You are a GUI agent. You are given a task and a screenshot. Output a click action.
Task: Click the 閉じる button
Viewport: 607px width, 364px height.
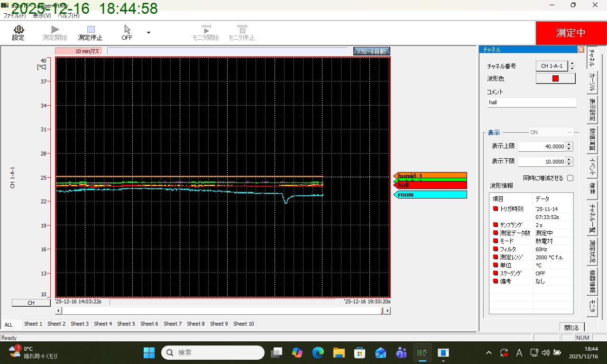pyautogui.click(x=572, y=327)
